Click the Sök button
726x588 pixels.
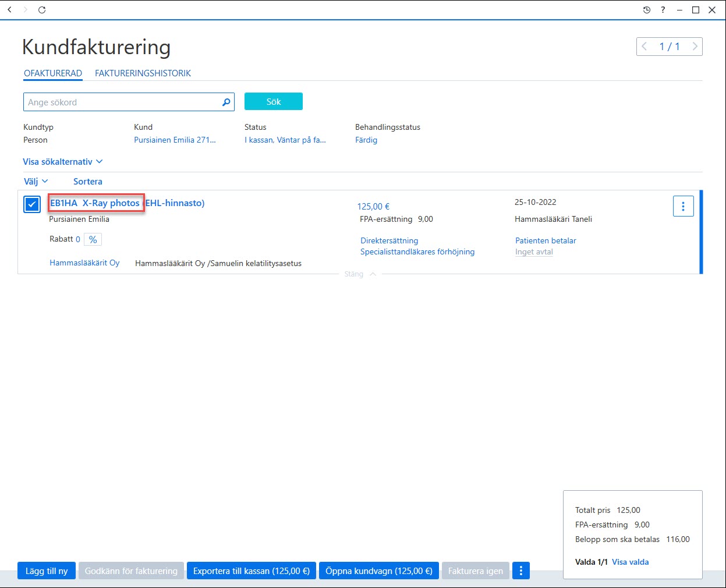coord(274,101)
